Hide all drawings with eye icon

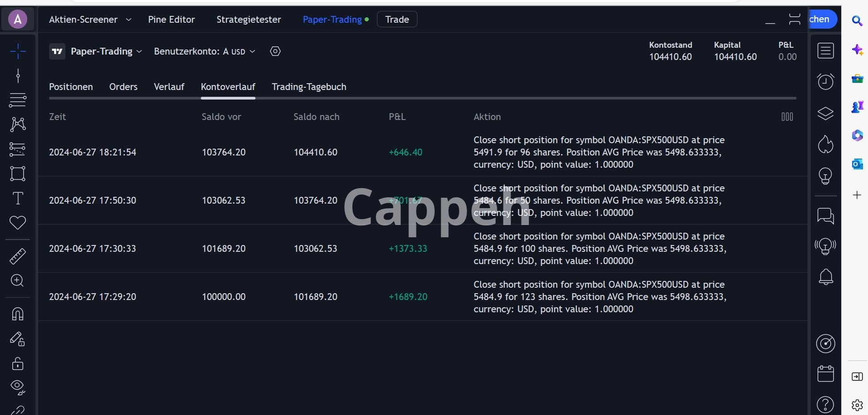(18, 387)
